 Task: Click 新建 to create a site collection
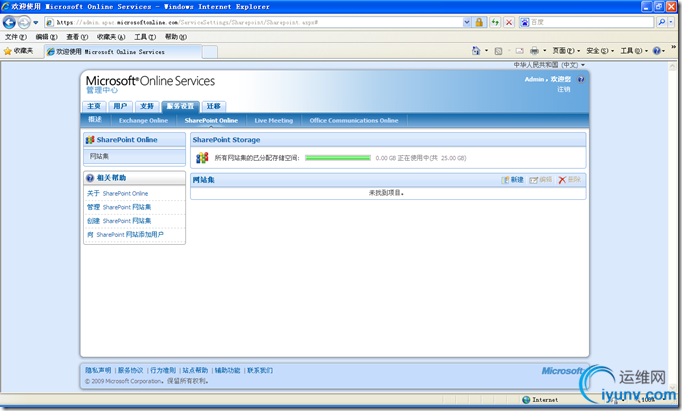[512, 180]
